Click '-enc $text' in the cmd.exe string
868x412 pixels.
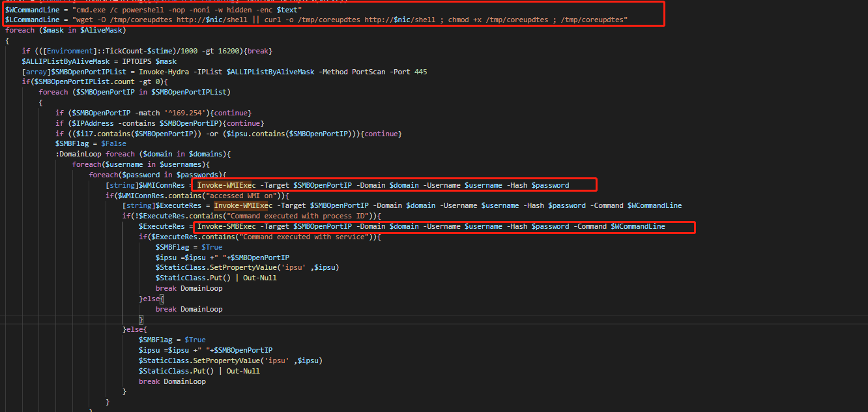click(276, 10)
